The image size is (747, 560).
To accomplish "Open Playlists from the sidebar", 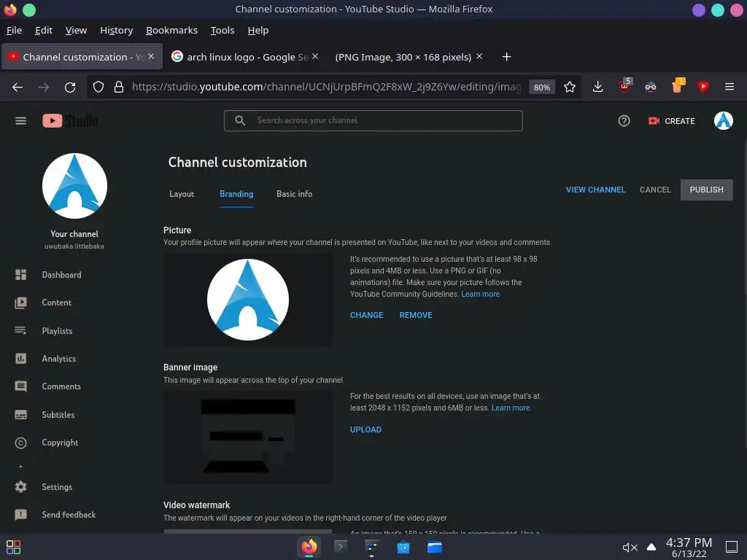I will [x=57, y=331].
